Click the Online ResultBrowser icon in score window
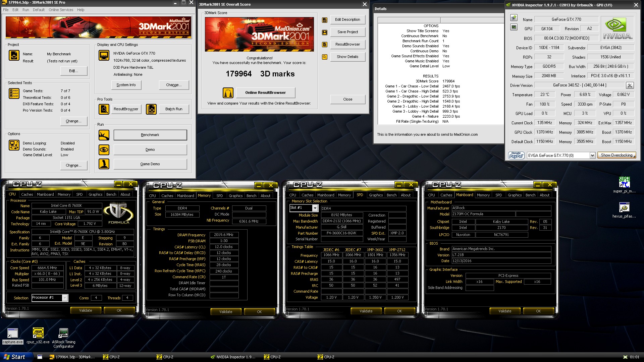644x362 pixels. (228, 93)
